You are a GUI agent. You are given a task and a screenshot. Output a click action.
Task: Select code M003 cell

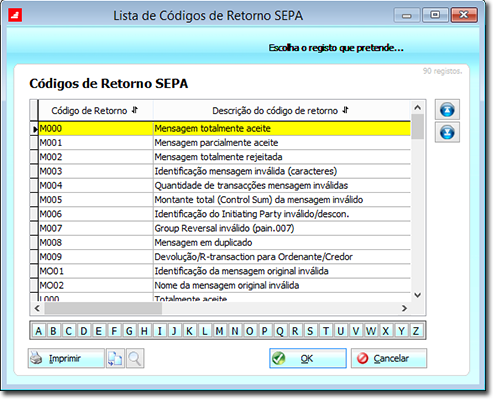(96, 171)
